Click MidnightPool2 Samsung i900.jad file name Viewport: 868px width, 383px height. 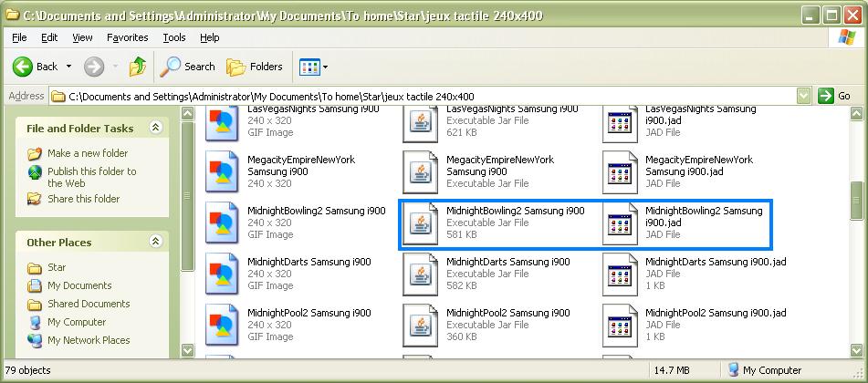tap(716, 313)
